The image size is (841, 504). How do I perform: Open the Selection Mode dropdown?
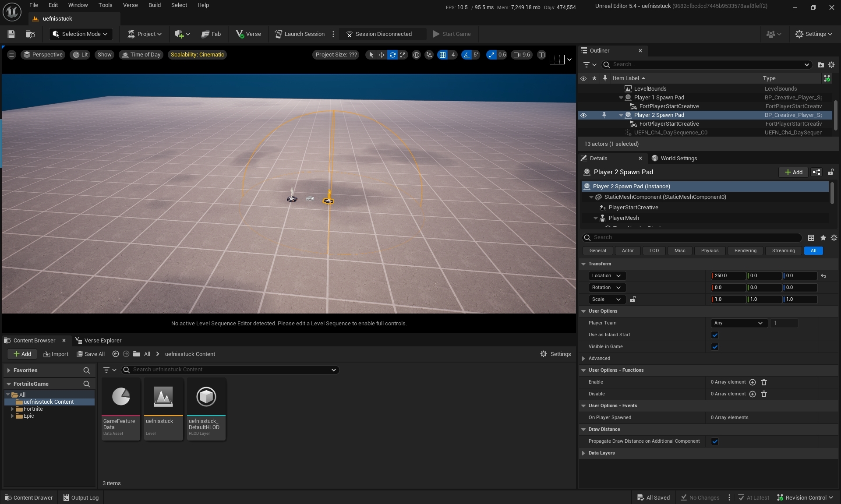click(81, 34)
